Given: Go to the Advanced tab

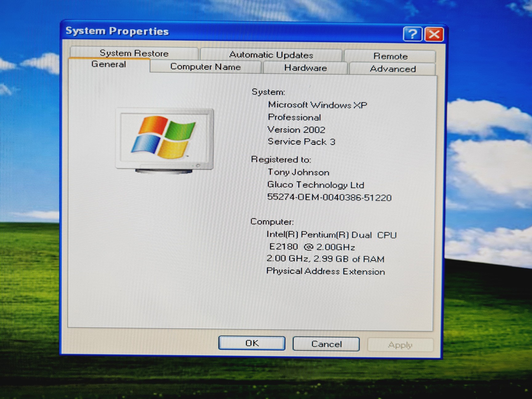Looking at the screenshot, I should click(393, 69).
